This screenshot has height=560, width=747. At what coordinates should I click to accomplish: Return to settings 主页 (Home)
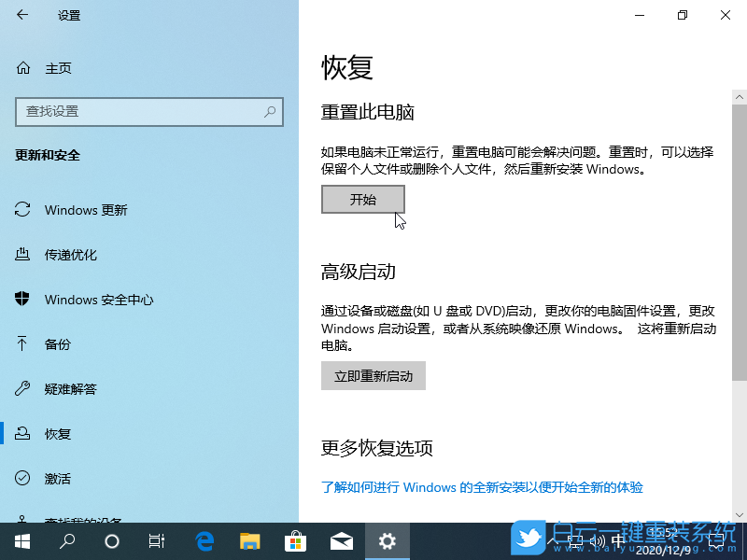pos(54,67)
